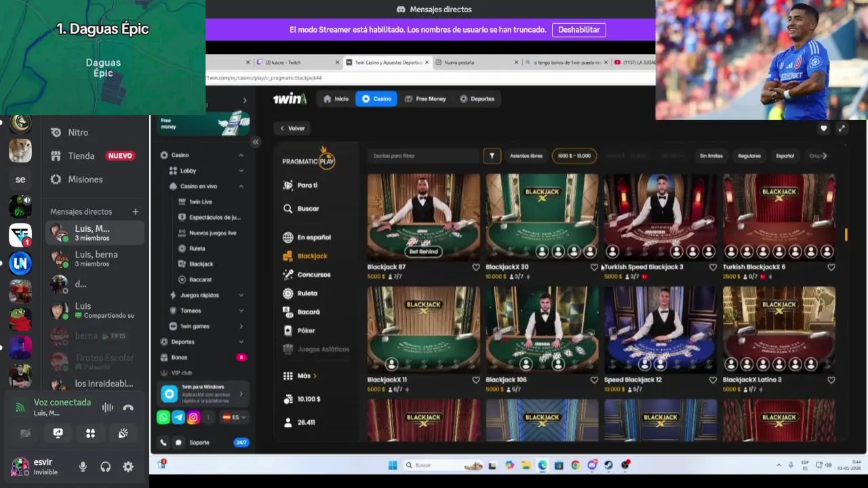Open Nitro in Discord sidebar
868x488 pixels.
pos(96,132)
